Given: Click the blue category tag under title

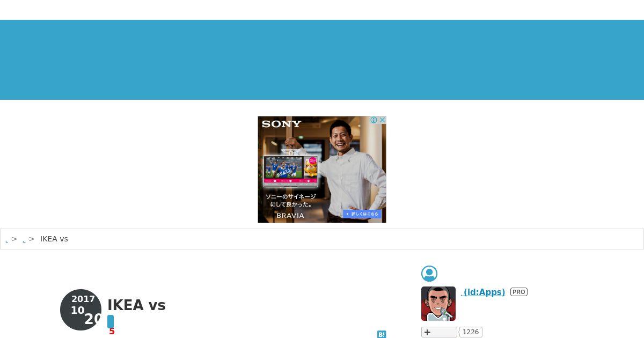Looking at the screenshot, I should [x=111, y=321].
